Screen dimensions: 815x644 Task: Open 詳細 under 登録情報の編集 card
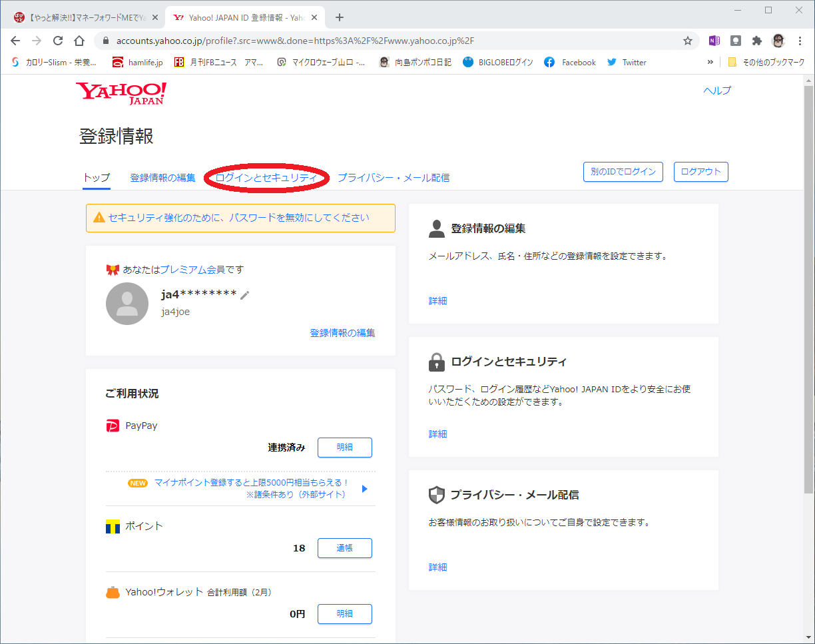point(437,301)
